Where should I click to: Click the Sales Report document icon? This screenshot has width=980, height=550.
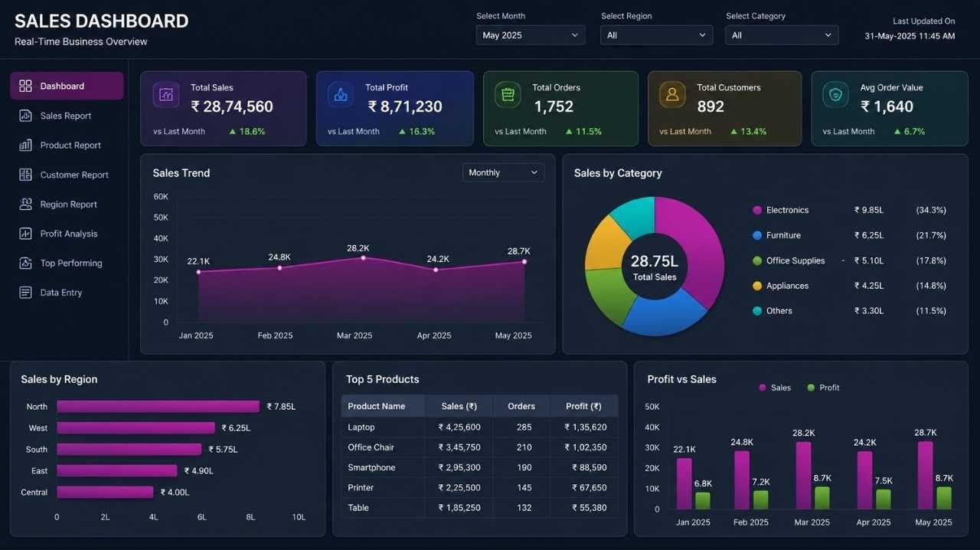click(25, 116)
